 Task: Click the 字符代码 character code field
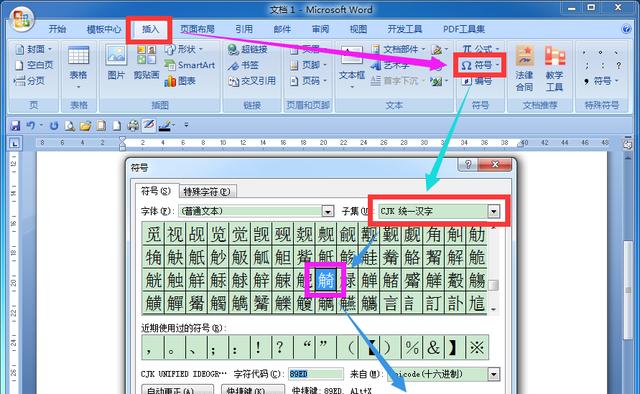click(x=316, y=374)
